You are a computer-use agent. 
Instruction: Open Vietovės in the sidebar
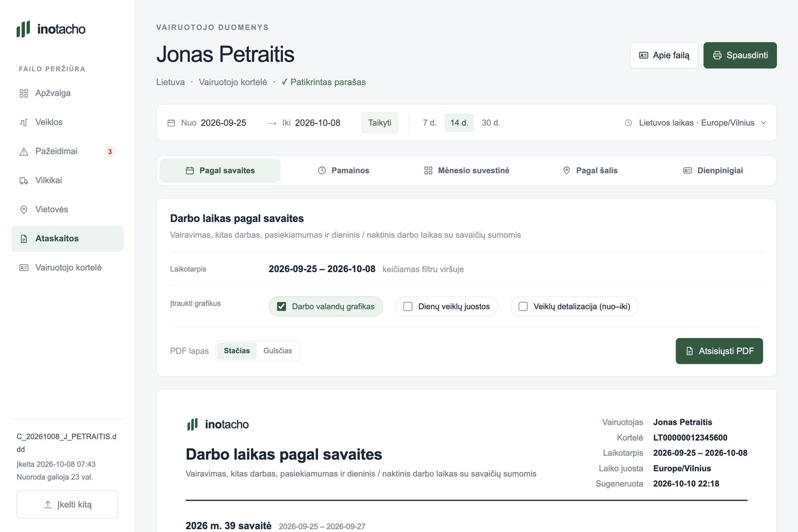[x=67, y=209]
